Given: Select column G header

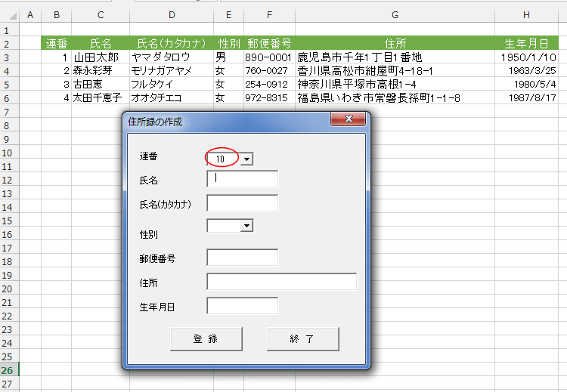Looking at the screenshot, I should [395, 15].
